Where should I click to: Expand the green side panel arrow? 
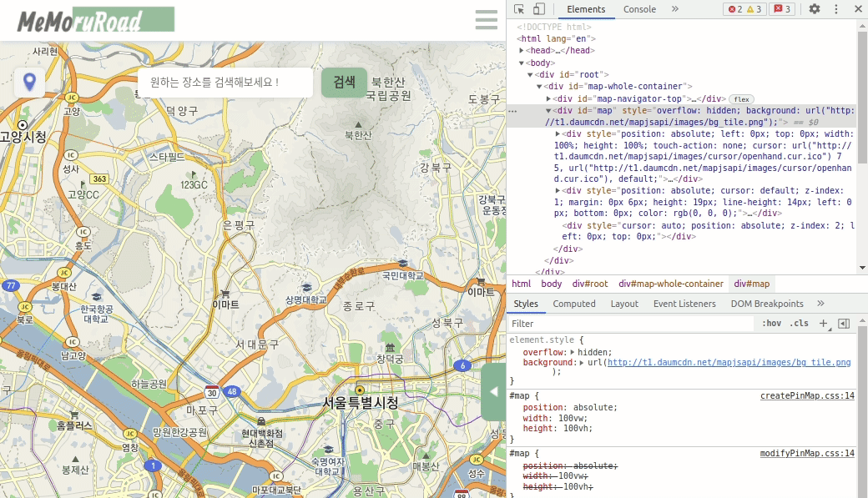(x=493, y=392)
